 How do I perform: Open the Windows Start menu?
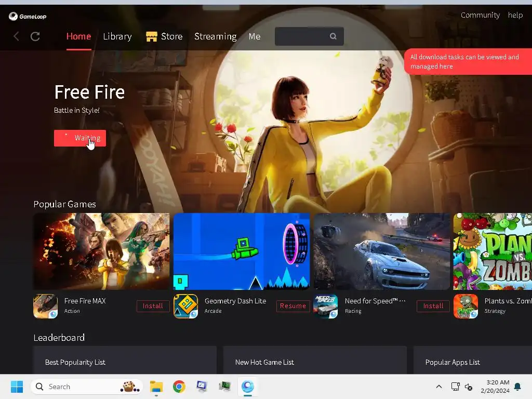17,387
